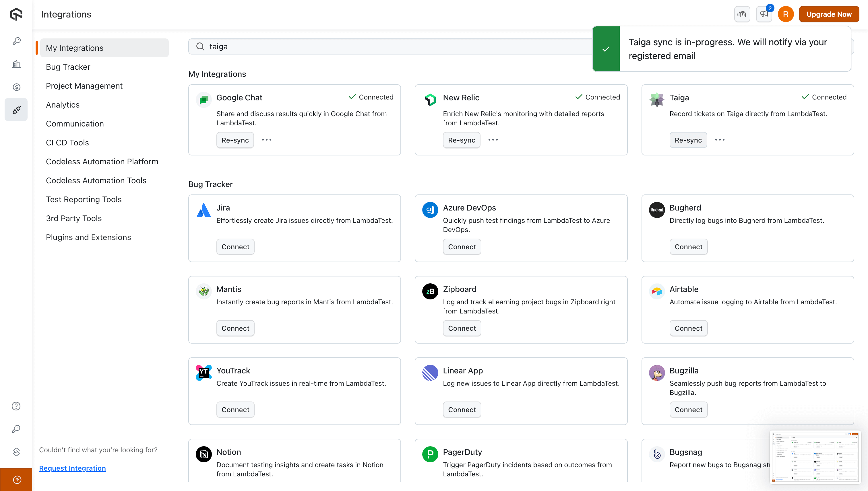
Task: Click the Taiga logo icon
Action: click(x=657, y=100)
